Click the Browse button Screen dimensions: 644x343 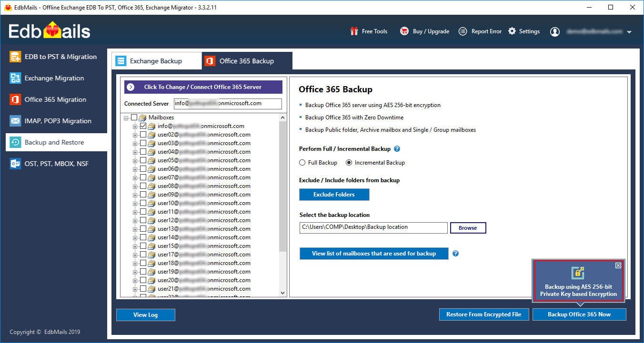pyautogui.click(x=468, y=228)
